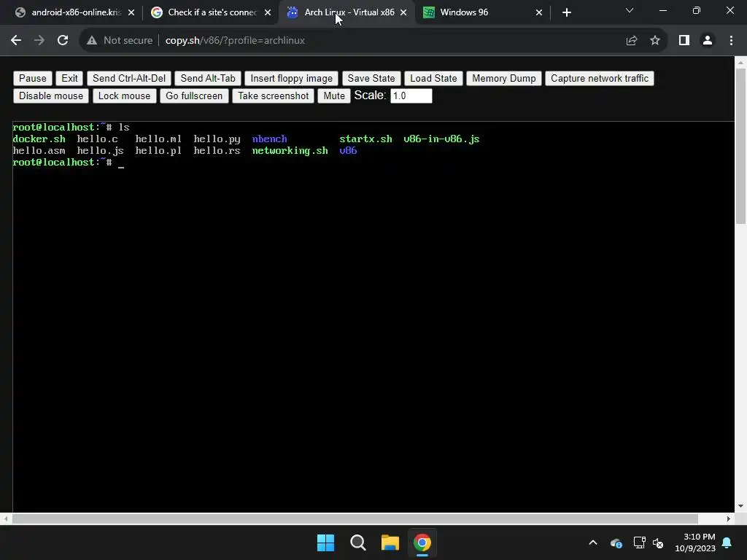Screen dimensions: 747x560
Task: Open network tray icon
Action: click(639, 542)
